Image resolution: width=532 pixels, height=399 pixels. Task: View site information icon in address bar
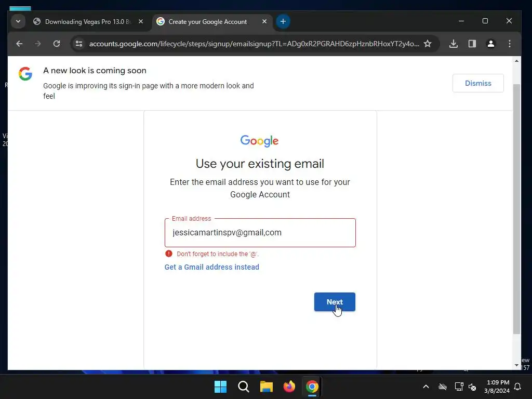click(x=79, y=44)
